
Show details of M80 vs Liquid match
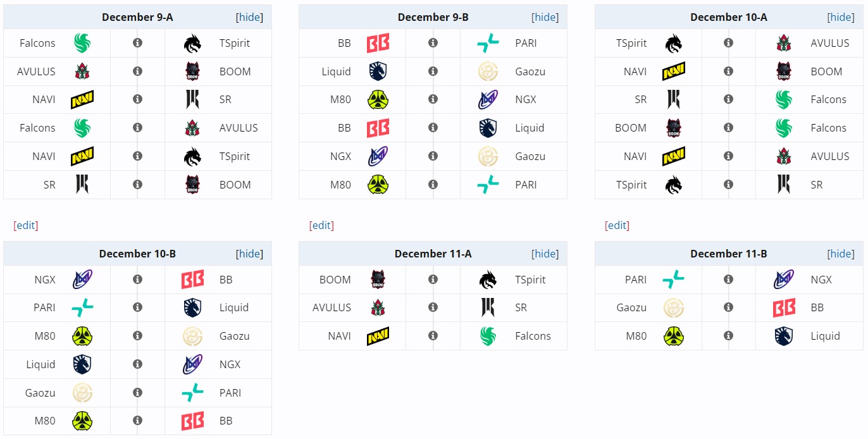pos(728,336)
